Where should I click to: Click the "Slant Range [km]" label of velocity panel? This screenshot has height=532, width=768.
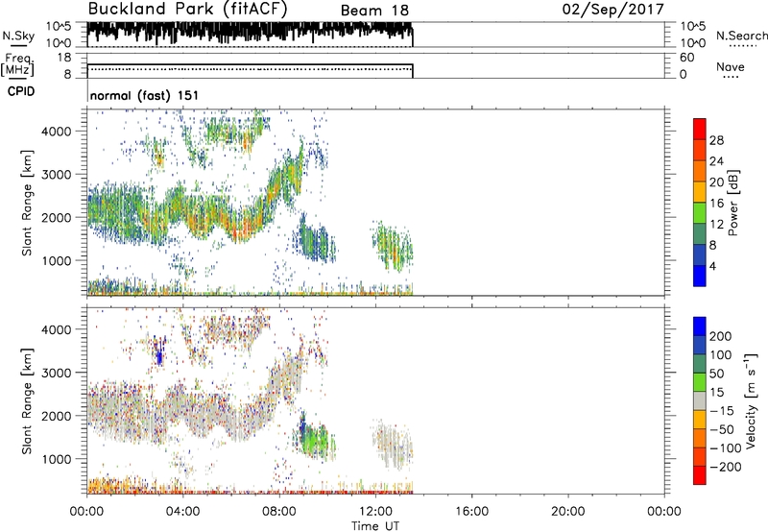(27, 401)
